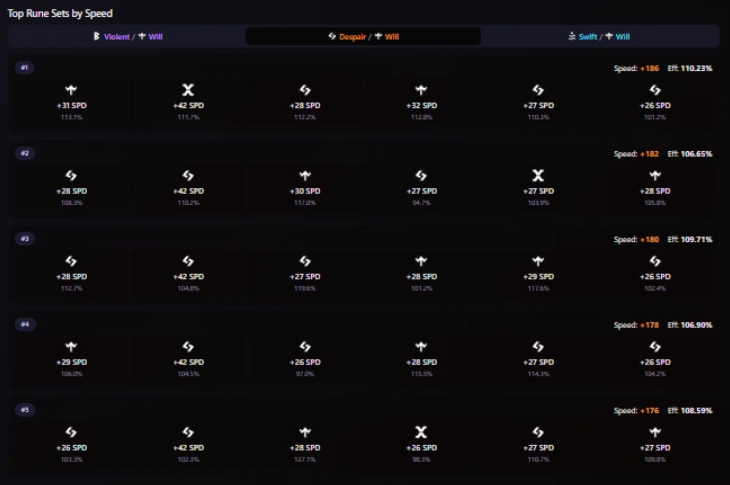Click the Despair rune icon above +27 SPD in set #3

click(305, 261)
